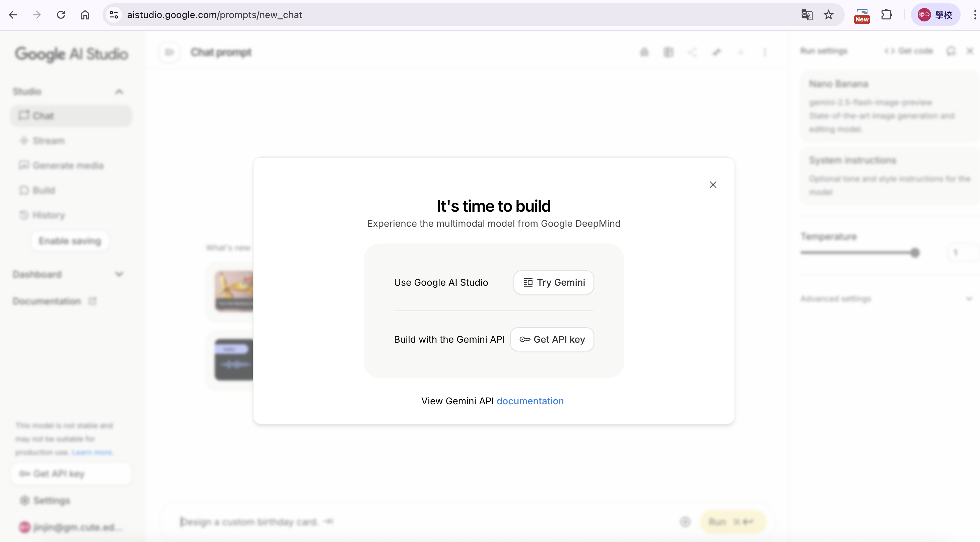Click the browser reload icon
980x542 pixels.
tap(61, 15)
